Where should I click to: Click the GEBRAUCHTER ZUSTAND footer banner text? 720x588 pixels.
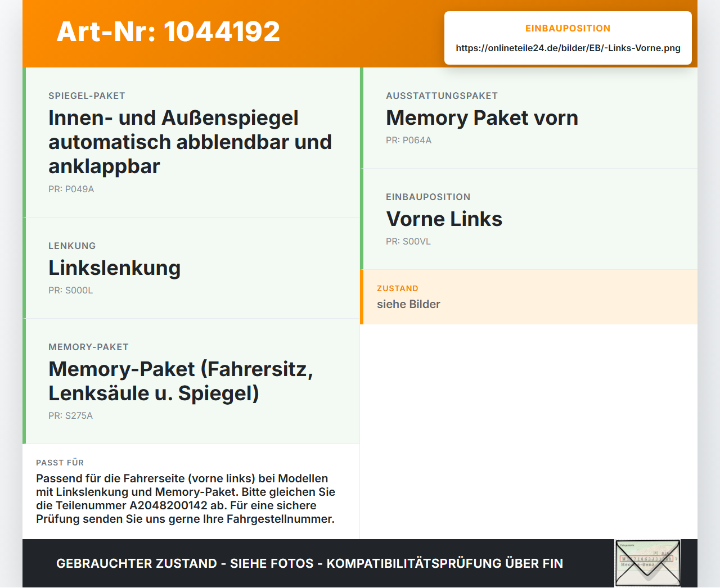tap(309, 563)
